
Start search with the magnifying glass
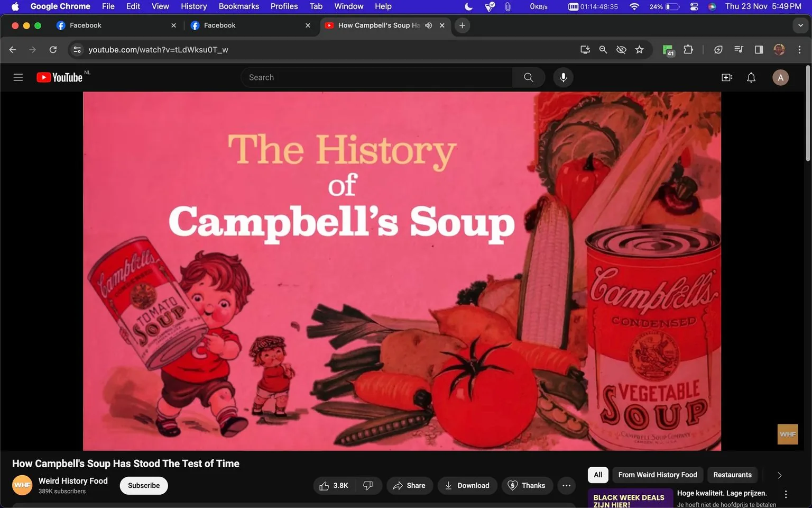[x=528, y=77]
